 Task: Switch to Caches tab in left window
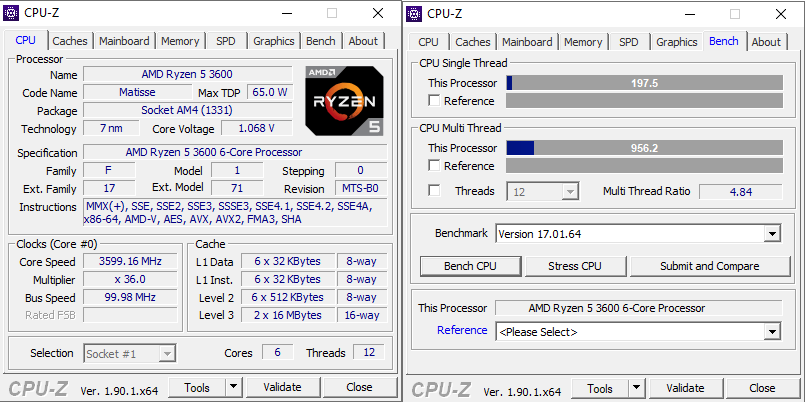[70, 41]
